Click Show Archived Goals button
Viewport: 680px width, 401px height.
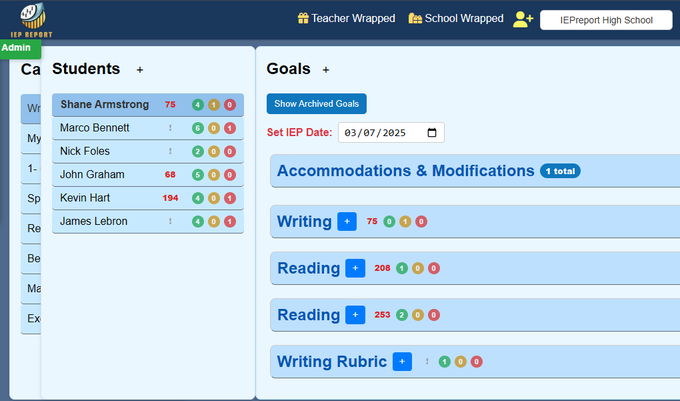[317, 104]
